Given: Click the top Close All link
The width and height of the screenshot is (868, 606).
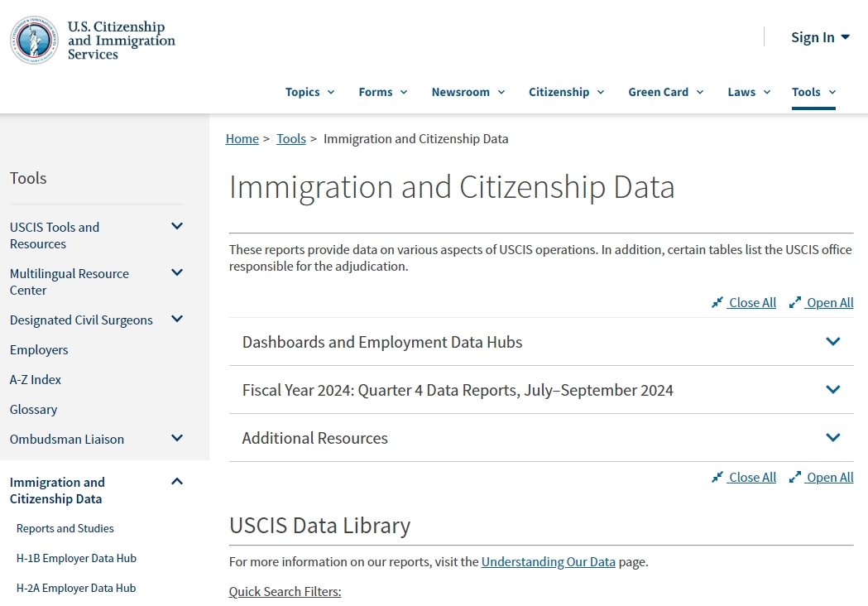Looking at the screenshot, I should pyautogui.click(x=751, y=303).
